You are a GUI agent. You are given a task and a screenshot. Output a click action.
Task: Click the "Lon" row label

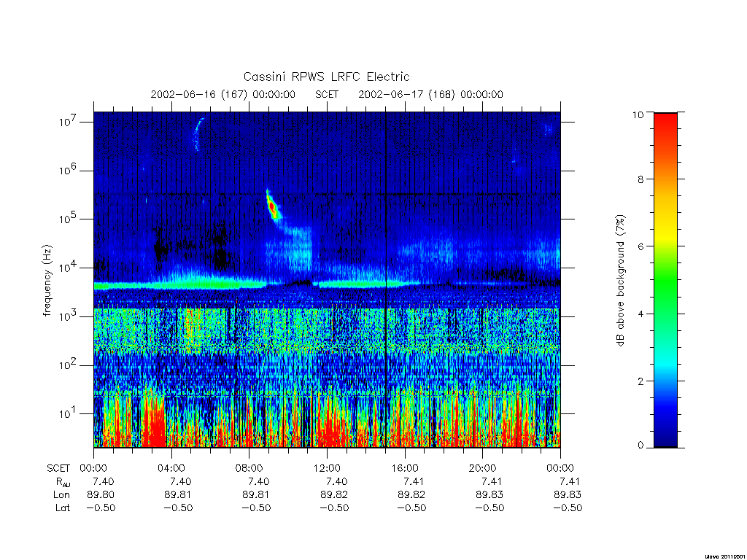click(62, 495)
